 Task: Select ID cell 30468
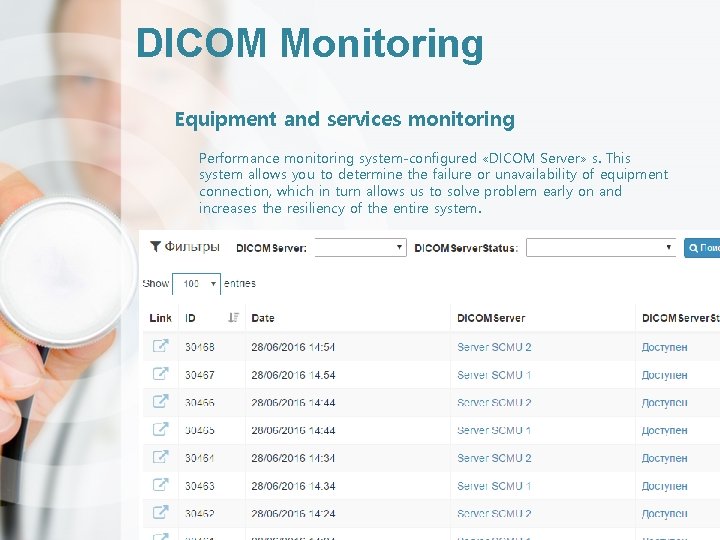(200, 347)
